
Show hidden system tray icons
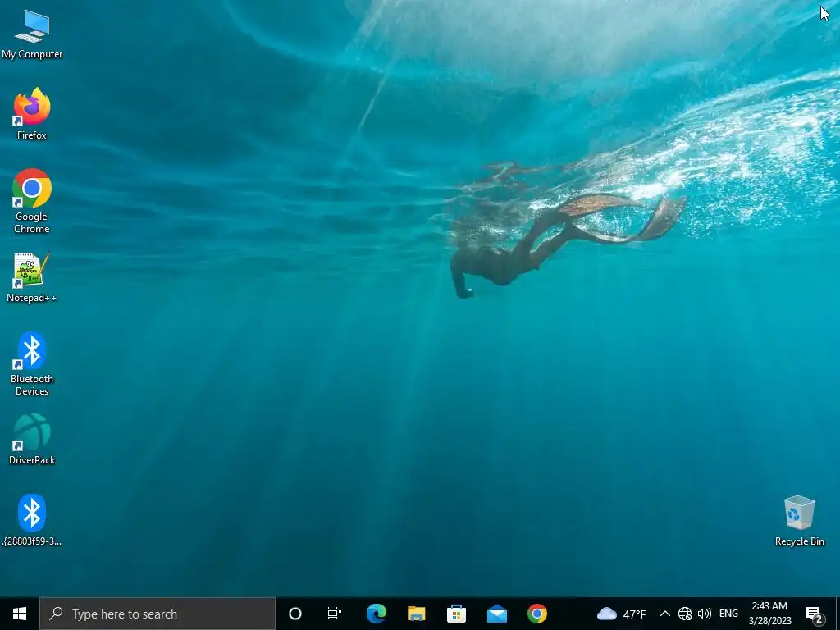[x=664, y=614]
